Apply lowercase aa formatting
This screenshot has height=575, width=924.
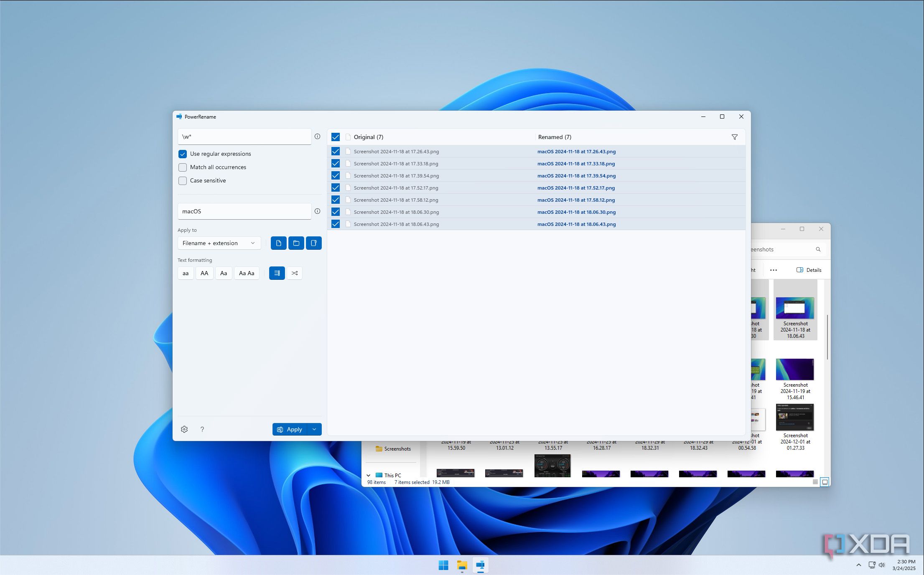pos(186,273)
